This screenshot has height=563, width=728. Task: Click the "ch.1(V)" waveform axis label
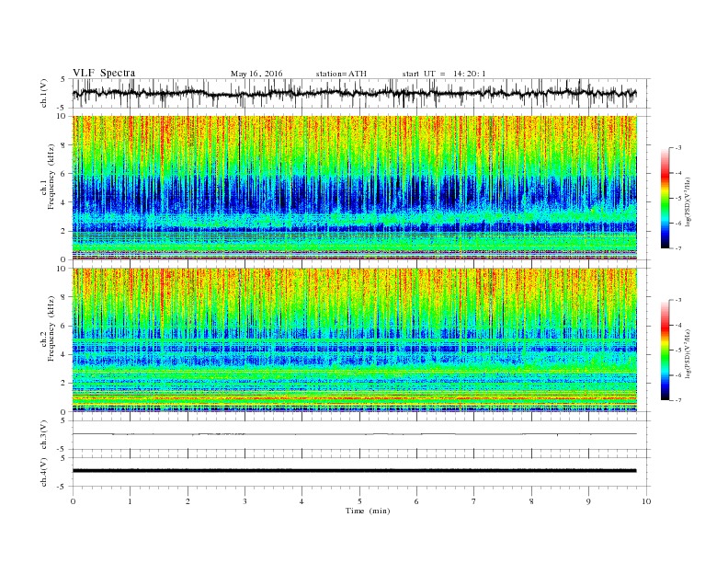[x=44, y=93]
